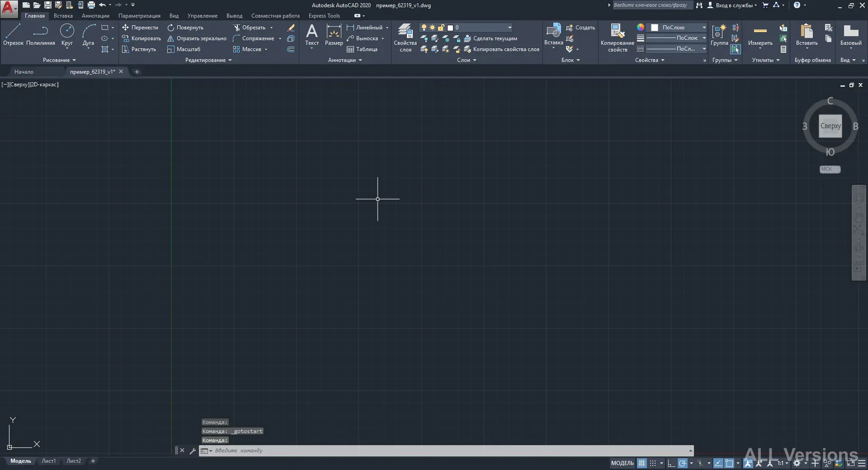Click the Повернуть (Rotate) tool
The width and height of the screenshot is (868, 470).
pos(185,28)
